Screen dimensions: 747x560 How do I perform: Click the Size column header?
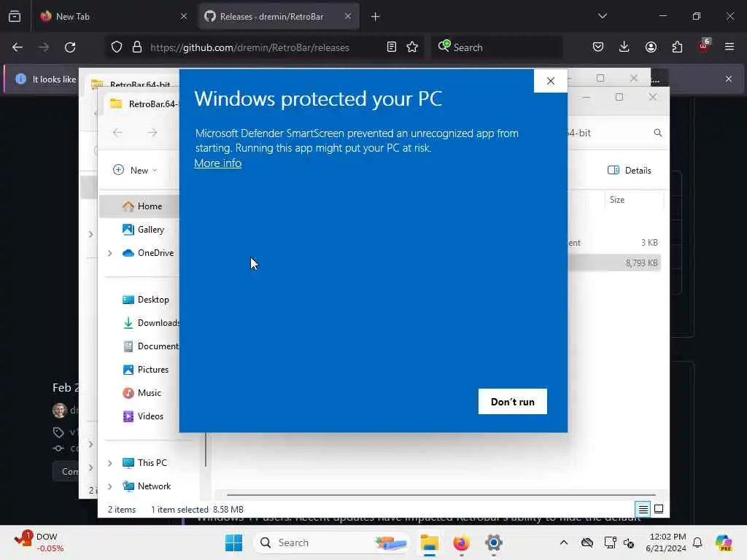pyautogui.click(x=634, y=200)
